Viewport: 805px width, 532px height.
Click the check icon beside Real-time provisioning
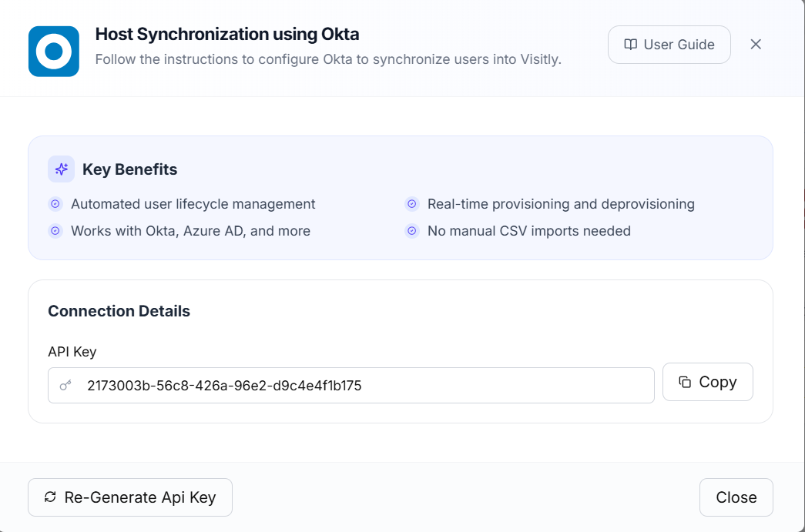pyautogui.click(x=412, y=204)
